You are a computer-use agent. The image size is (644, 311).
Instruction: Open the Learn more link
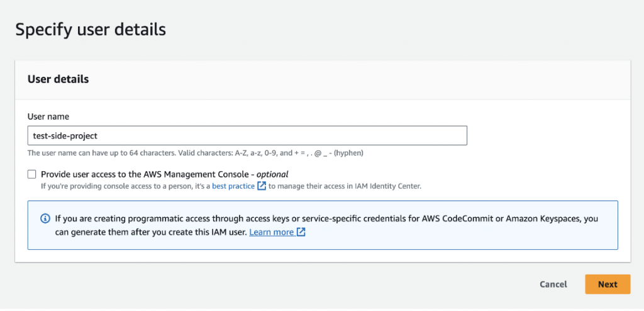pyautogui.click(x=271, y=232)
